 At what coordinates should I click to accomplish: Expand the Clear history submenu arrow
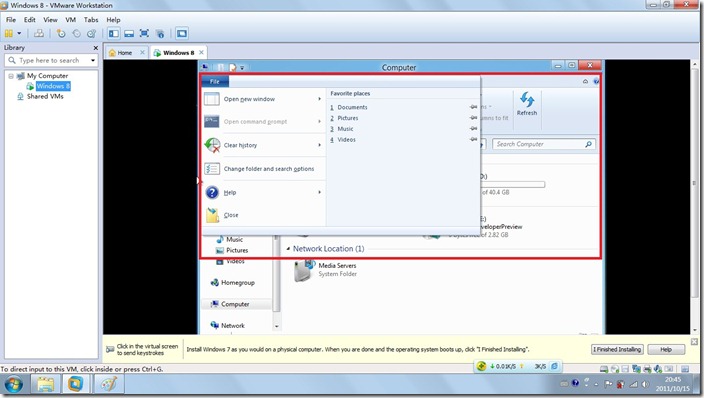(x=320, y=145)
